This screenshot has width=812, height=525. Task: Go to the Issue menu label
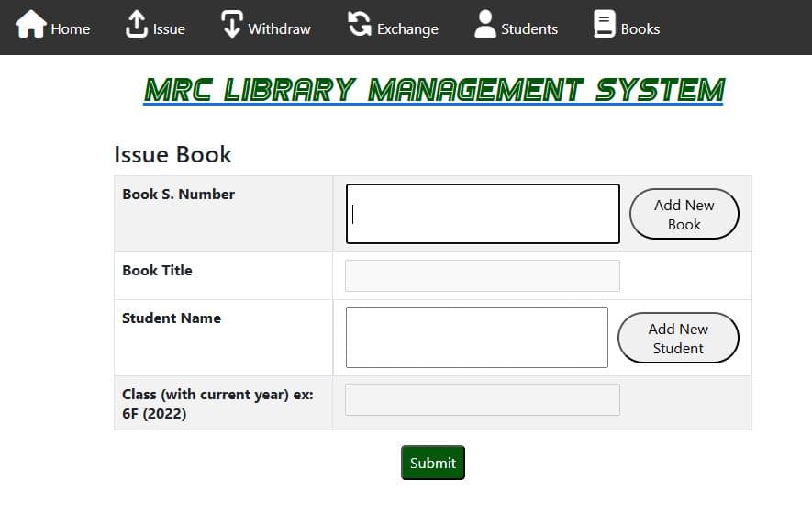[169, 29]
